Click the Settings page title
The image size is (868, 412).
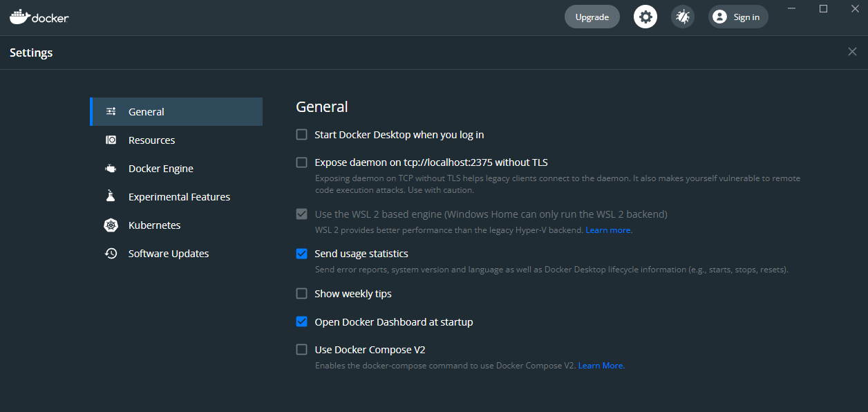point(31,53)
